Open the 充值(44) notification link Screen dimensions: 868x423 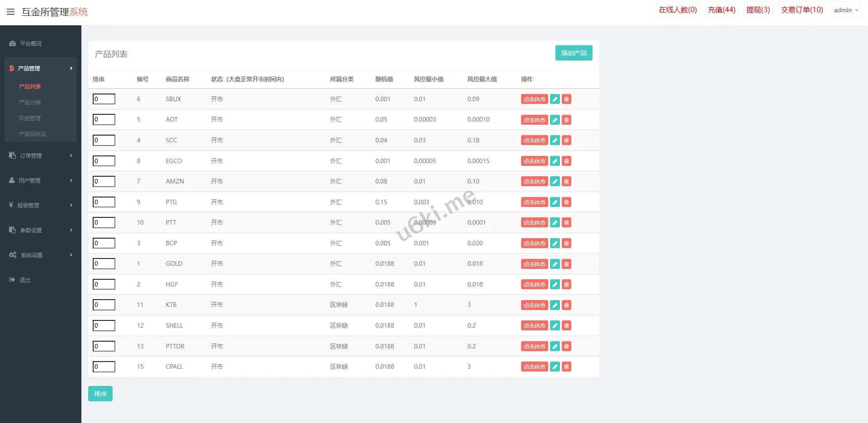(721, 10)
